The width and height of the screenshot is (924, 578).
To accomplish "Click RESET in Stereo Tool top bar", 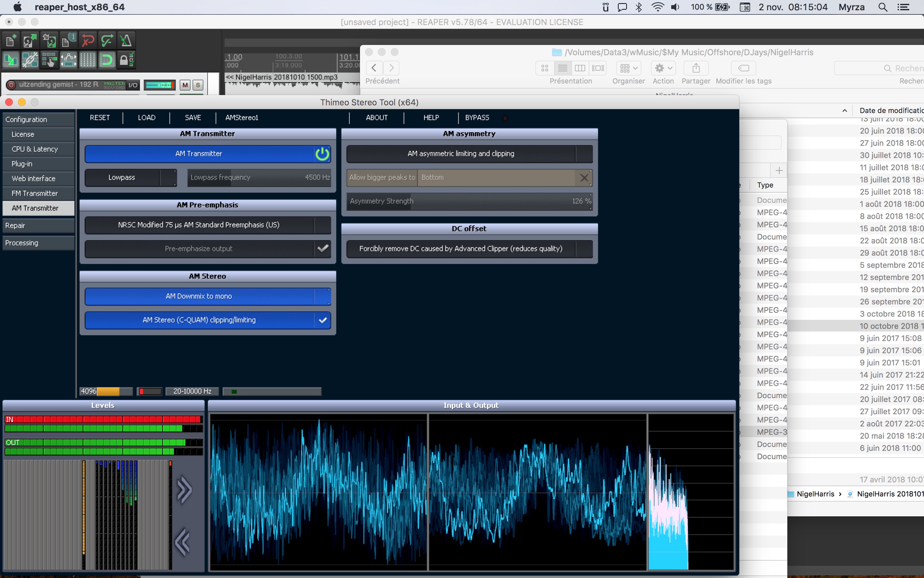I will [x=100, y=118].
